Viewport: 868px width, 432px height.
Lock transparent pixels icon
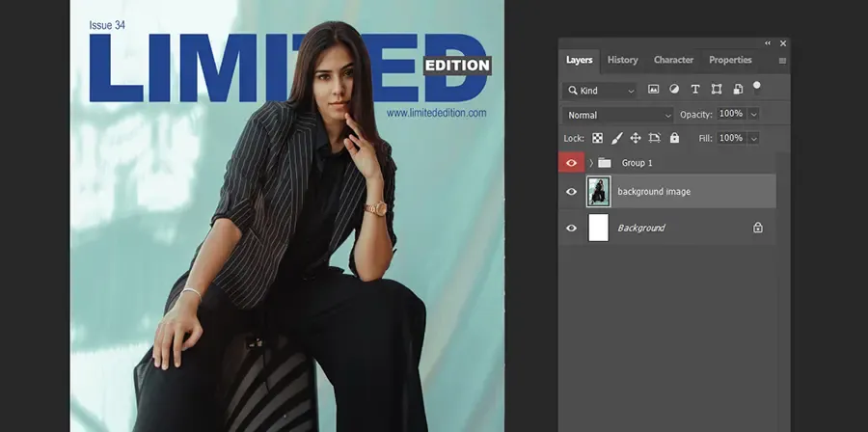point(597,138)
